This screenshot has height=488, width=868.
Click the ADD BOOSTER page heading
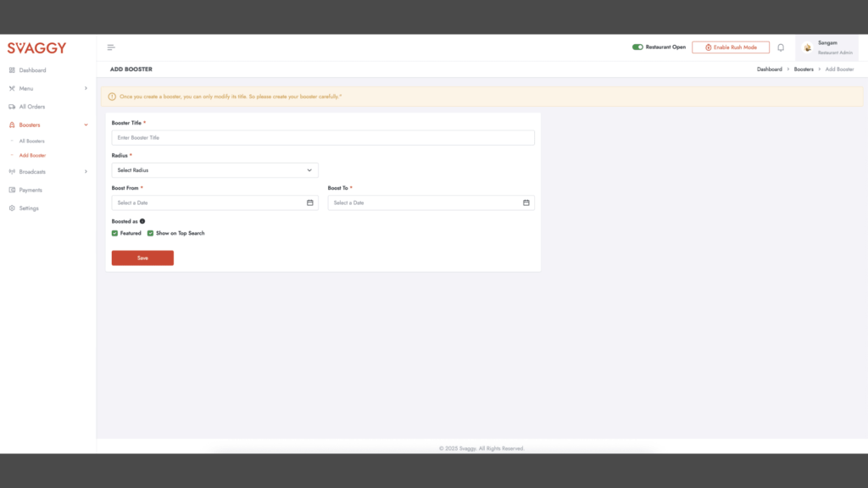(131, 69)
